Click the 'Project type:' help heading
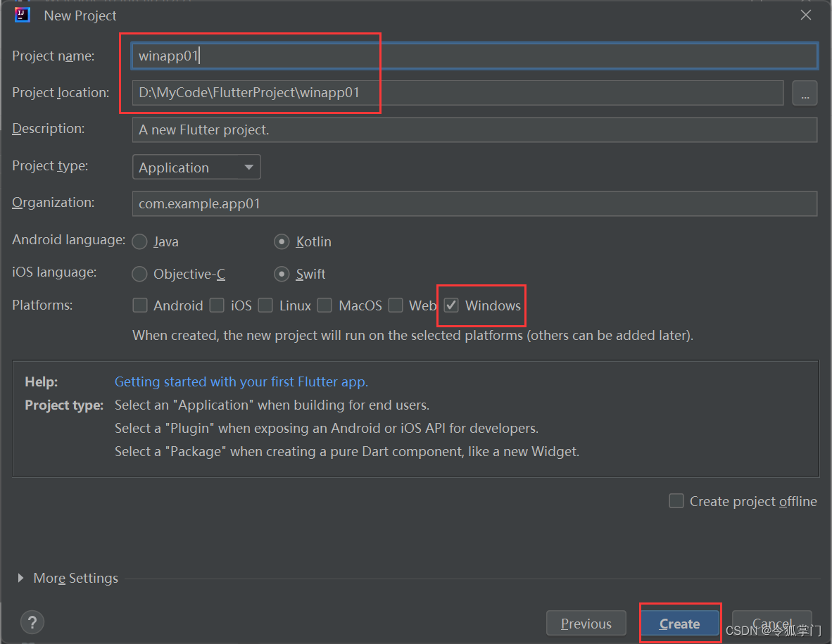The height and width of the screenshot is (644, 832). click(x=64, y=405)
